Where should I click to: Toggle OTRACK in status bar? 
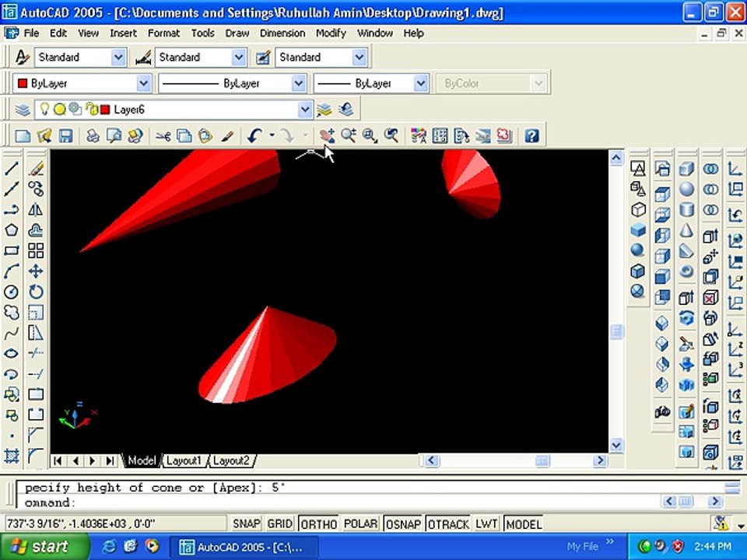[x=448, y=523]
